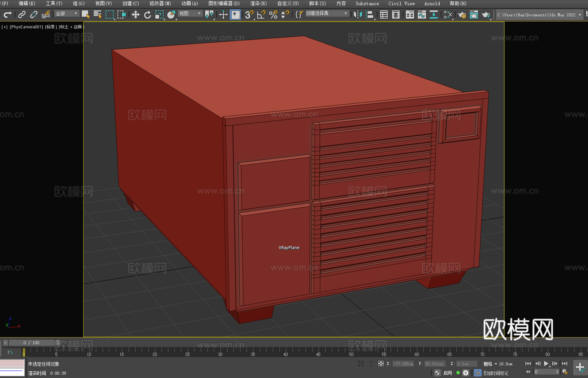Activate the Select and Scale tool
This screenshot has width=588, height=378.
pos(159,14)
